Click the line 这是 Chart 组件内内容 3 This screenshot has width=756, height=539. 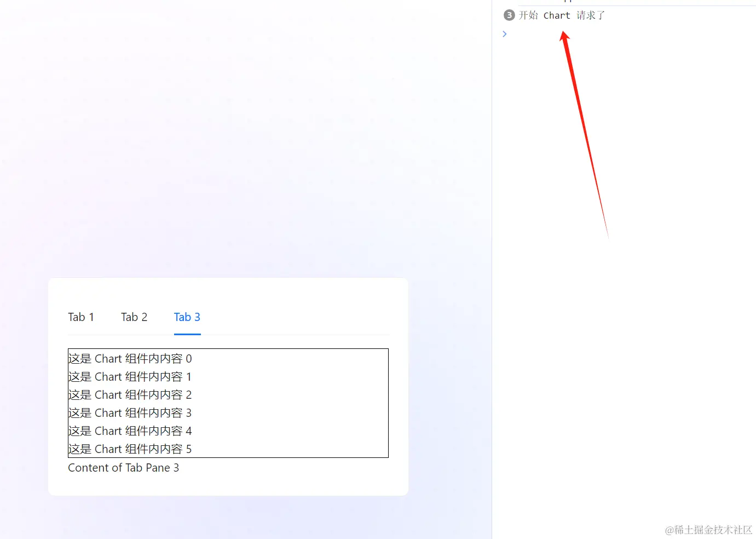[130, 413]
